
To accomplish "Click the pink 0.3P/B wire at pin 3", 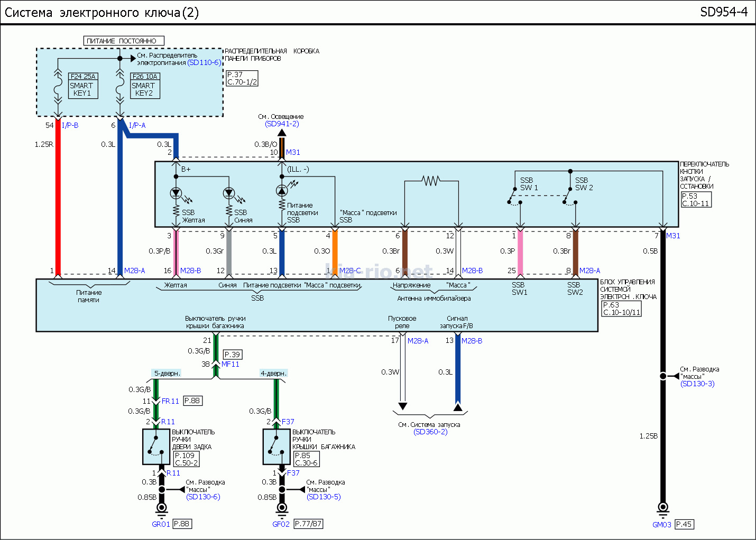I will point(176,253).
